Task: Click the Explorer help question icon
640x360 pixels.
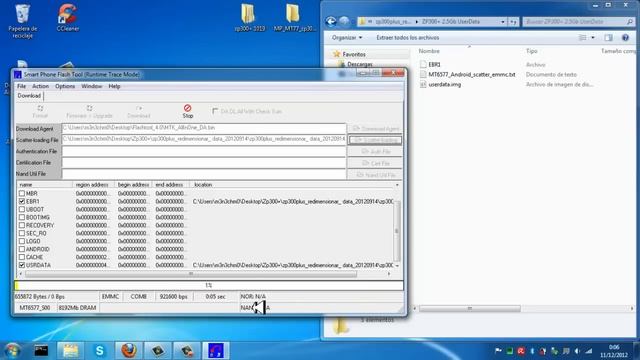Action: point(625,38)
